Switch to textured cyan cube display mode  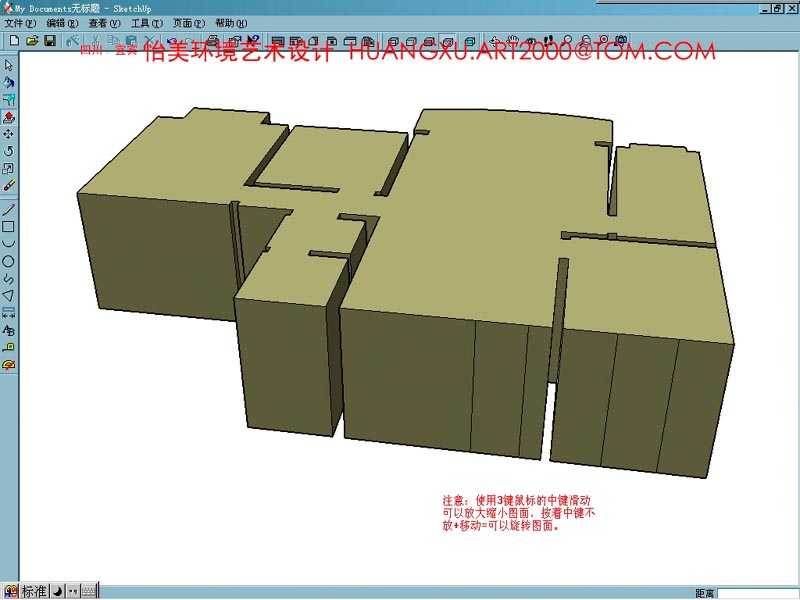470,41
